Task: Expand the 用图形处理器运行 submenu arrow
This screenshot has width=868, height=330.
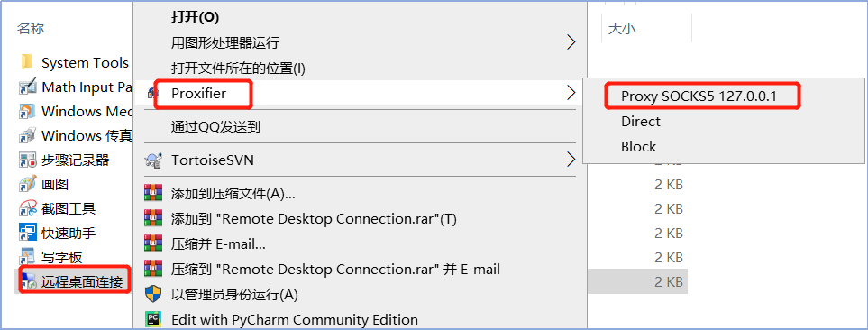Action: 571,42
